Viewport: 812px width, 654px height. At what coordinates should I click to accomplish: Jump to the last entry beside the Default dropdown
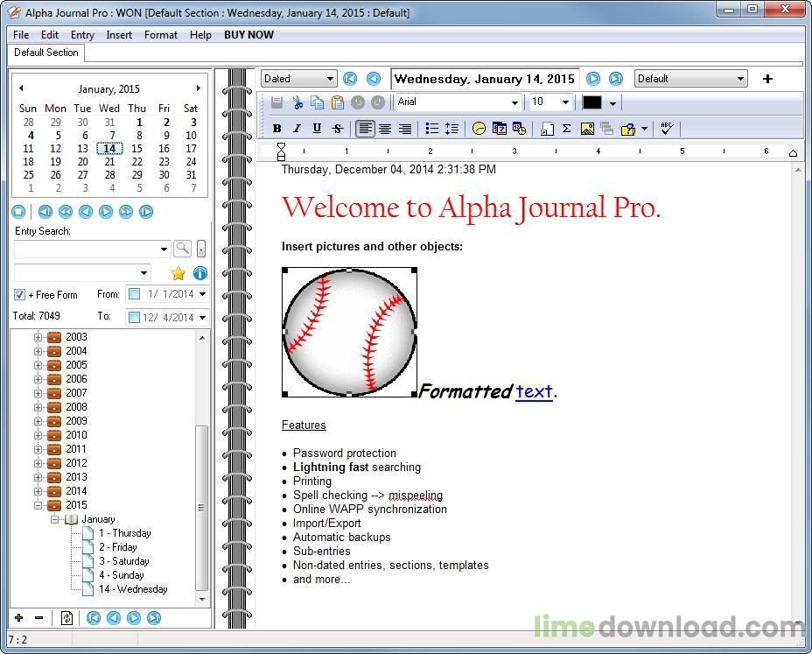(x=616, y=79)
